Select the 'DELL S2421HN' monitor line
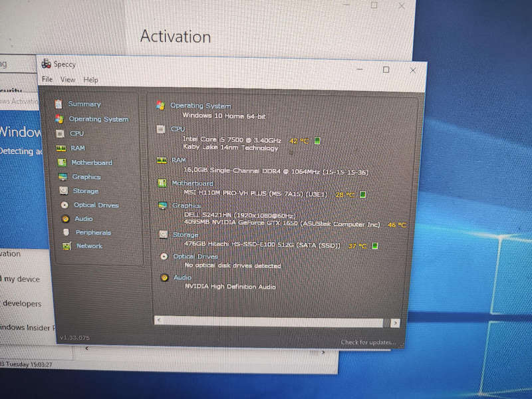The height and width of the screenshot is (399, 532). 240,215
